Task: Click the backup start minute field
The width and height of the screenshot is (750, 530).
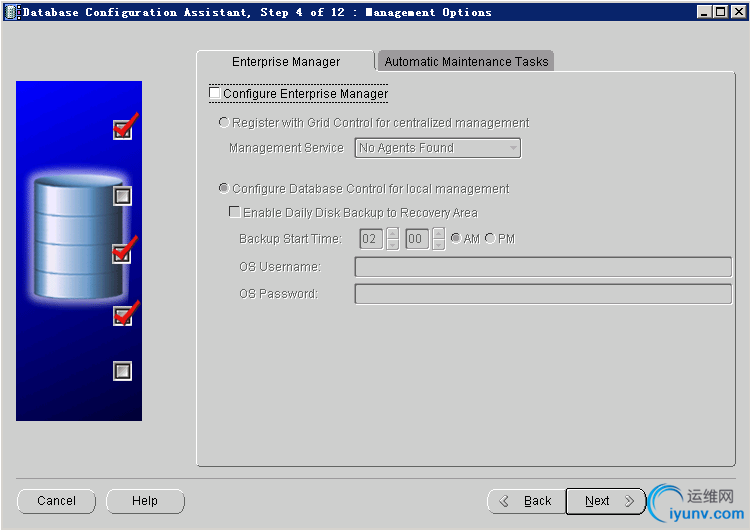Action: (417, 239)
